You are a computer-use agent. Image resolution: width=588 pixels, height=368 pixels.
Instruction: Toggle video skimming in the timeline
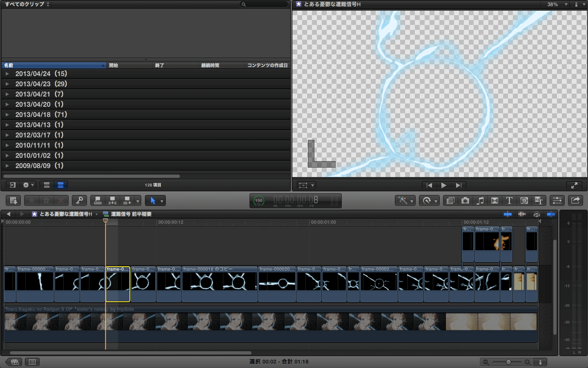508,214
